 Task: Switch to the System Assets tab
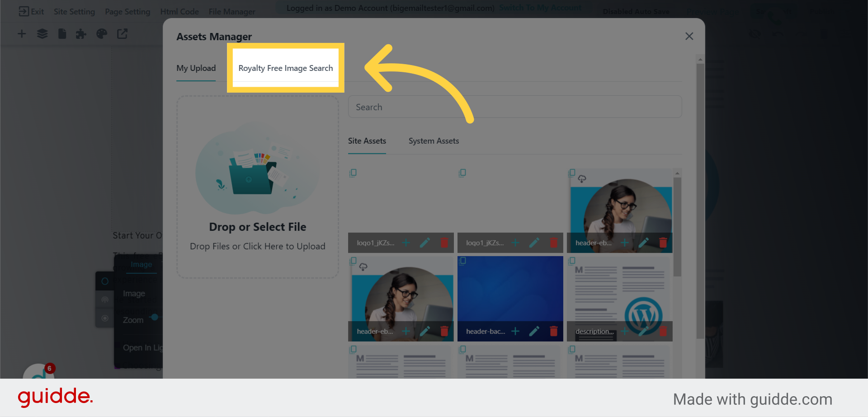click(434, 141)
